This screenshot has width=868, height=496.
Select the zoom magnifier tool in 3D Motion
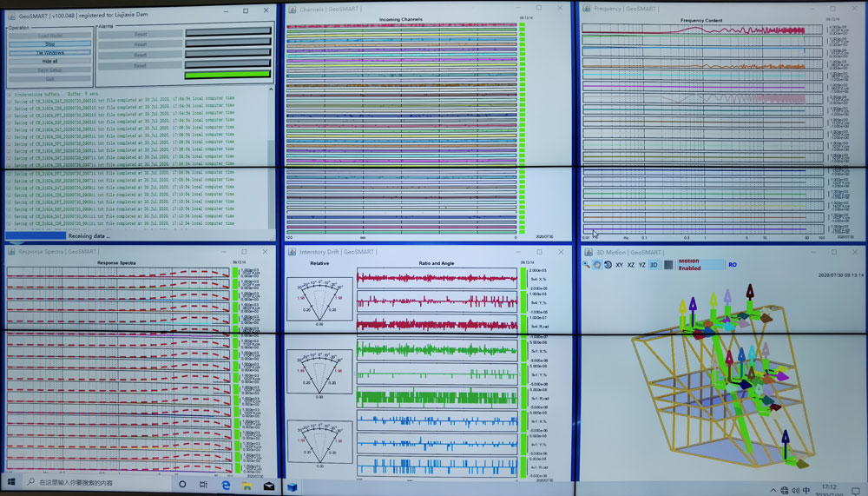click(587, 264)
